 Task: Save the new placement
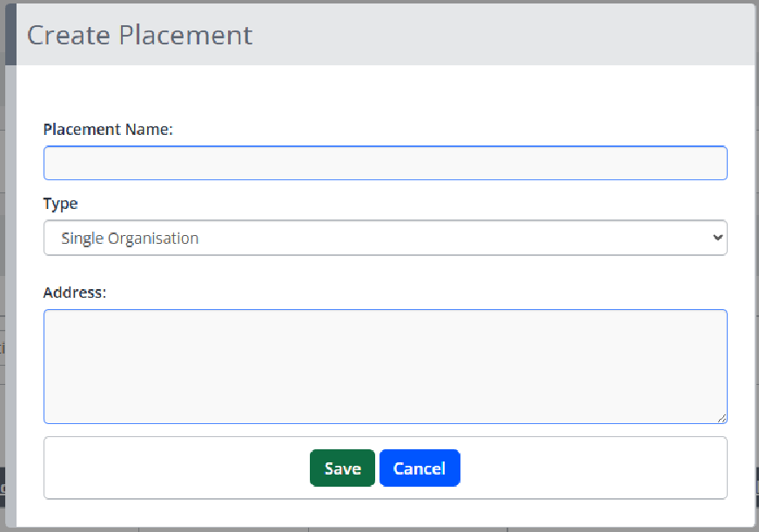tap(342, 468)
